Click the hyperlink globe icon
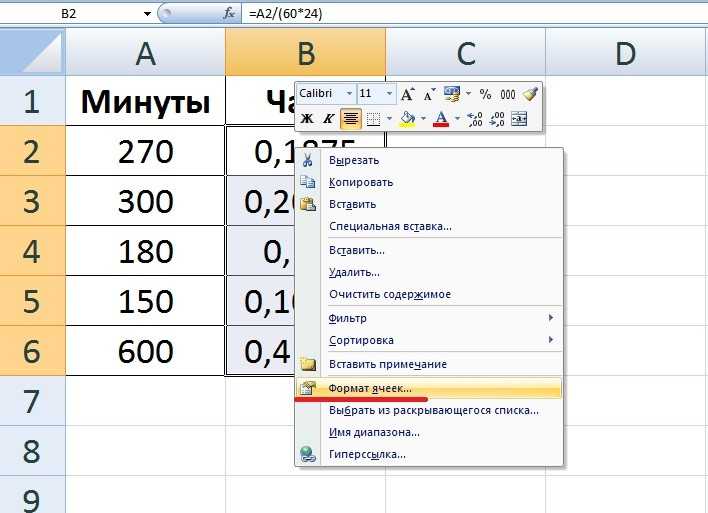This screenshot has height=513, width=708. pyautogui.click(x=308, y=454)
